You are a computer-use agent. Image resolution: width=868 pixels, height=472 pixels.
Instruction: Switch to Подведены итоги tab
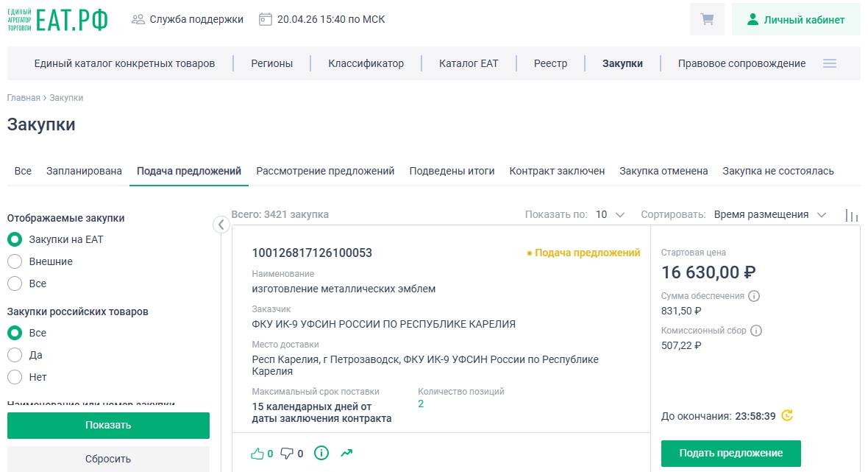(452, 171)
